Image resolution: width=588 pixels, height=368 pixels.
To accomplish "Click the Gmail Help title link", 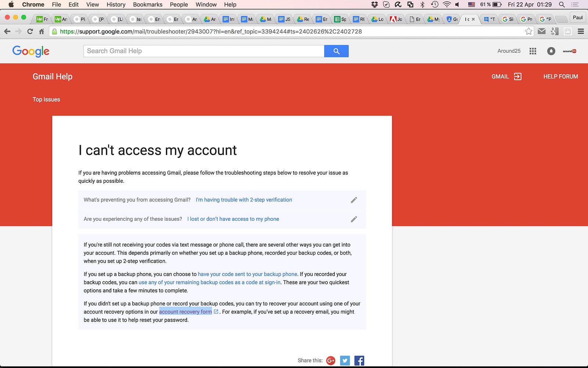I will pyautogui.click(x=53, y=77).
